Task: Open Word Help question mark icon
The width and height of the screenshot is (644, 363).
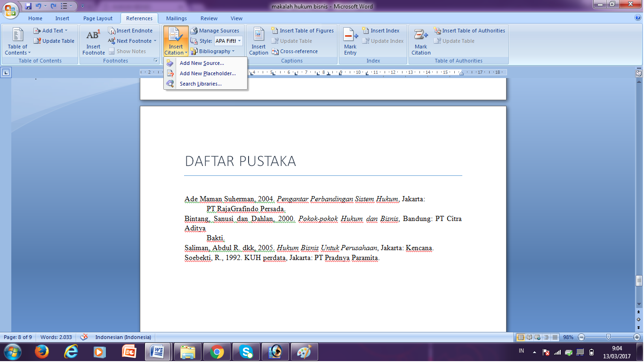Action: tap(638, 18)
